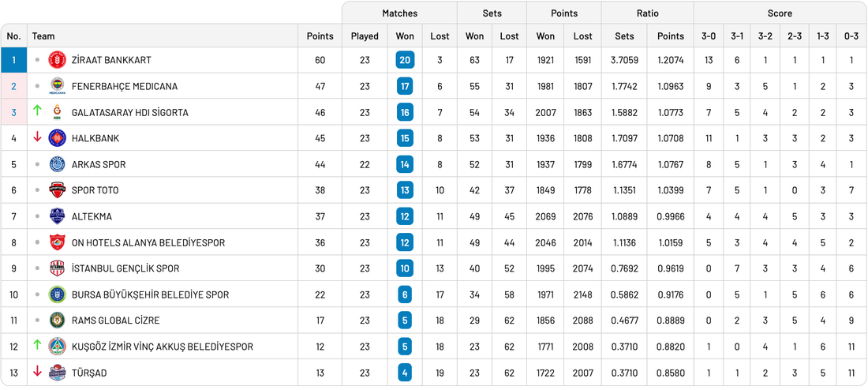
Task: Click the Türşad club logo
Action: tap(57, 373)
